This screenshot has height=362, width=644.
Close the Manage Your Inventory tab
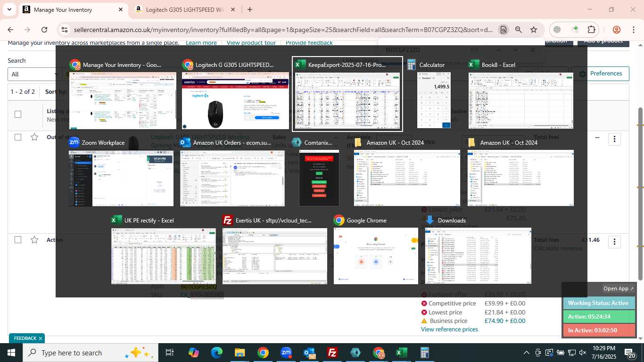121,9
